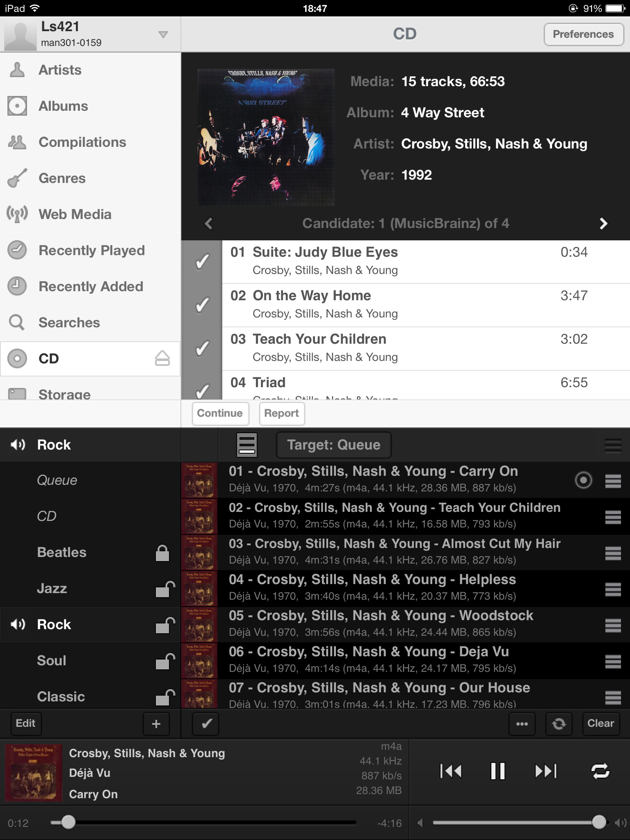Toggle lock on Classic playlist
The width and height of the screenshot is (630, 840).
click(165, 697)
